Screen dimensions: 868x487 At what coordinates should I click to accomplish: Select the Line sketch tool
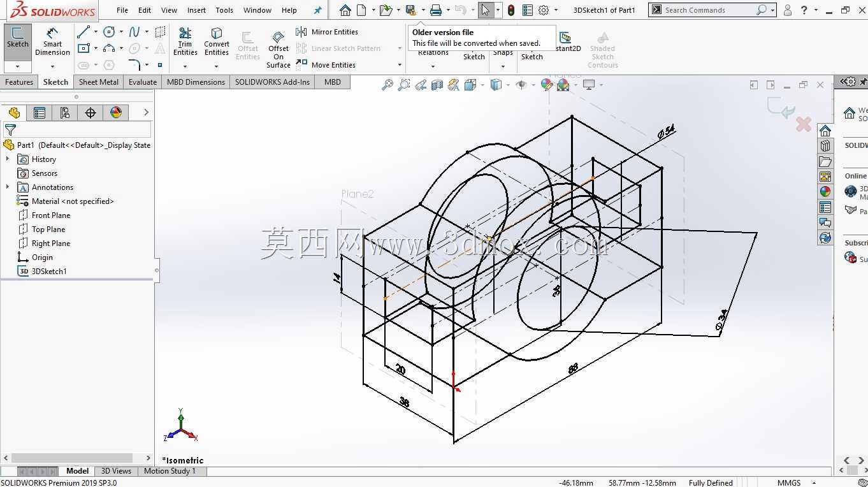tap(83, 32)
